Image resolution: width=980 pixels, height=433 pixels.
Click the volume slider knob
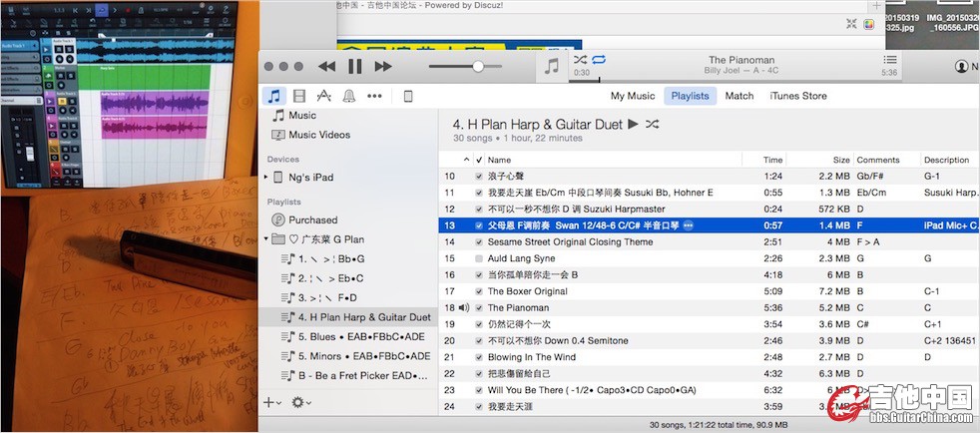pos(479,66)
